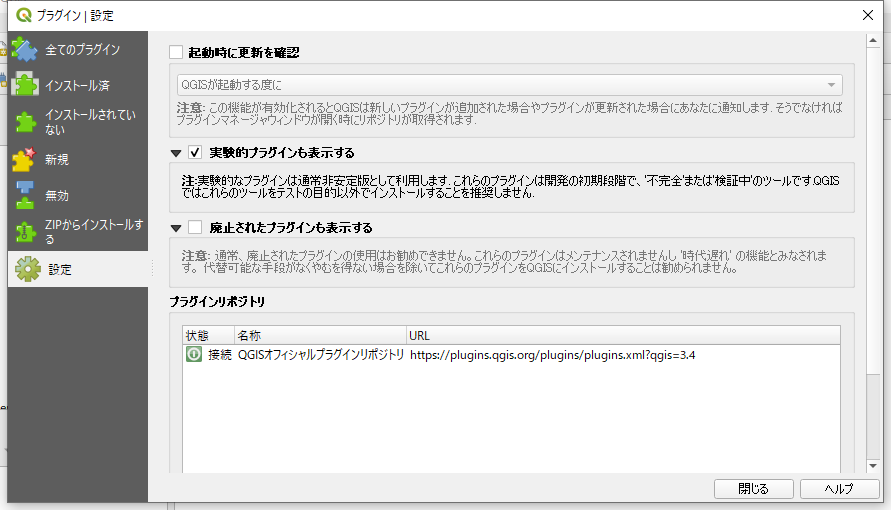891x510 pixels.
Task: Click the ZIPからインストールする icon
Action: [x=24, y=232]
